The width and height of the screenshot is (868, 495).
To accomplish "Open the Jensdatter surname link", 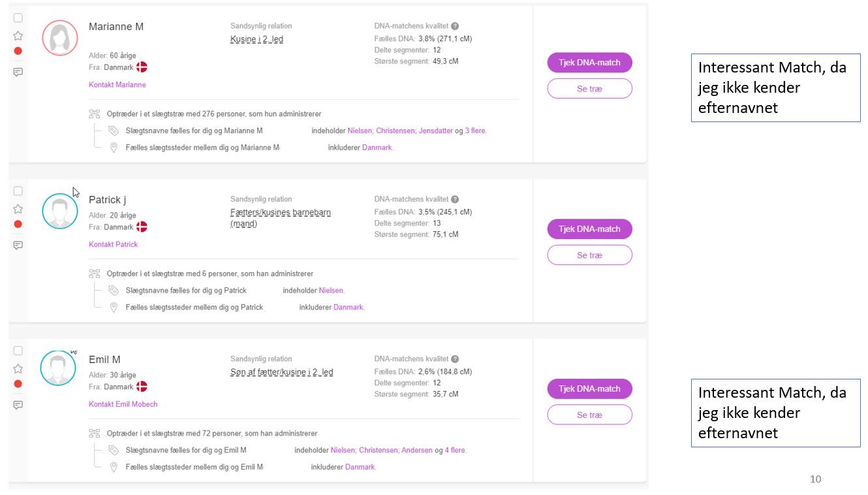I will click(436, 131).
